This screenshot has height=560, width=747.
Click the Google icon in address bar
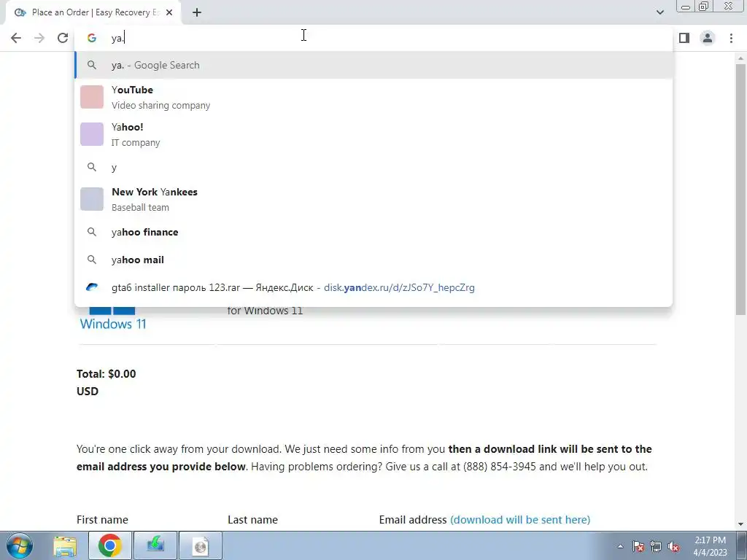click(91, 38)
